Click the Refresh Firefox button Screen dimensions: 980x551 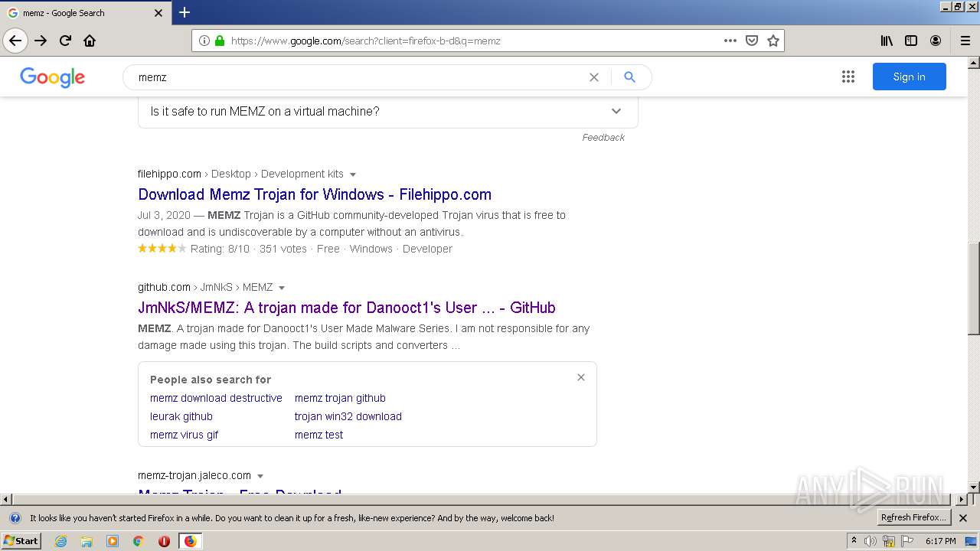(x=913, y=518)
